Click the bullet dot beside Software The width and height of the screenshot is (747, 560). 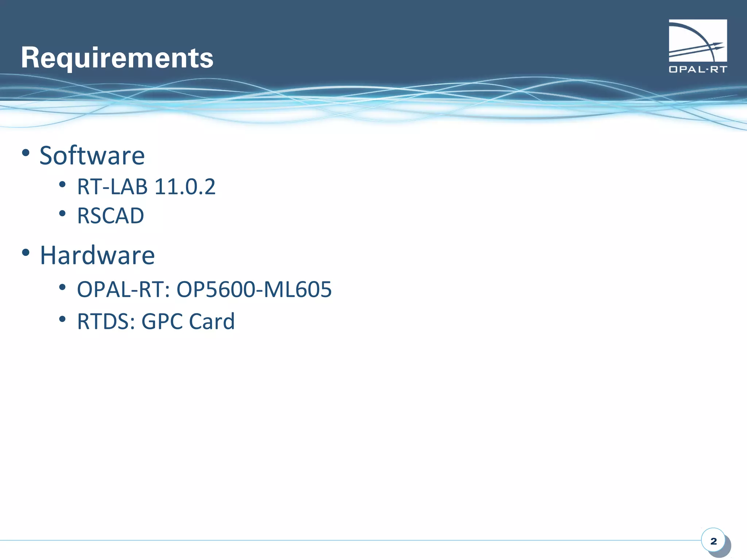[x=26, y=152]
